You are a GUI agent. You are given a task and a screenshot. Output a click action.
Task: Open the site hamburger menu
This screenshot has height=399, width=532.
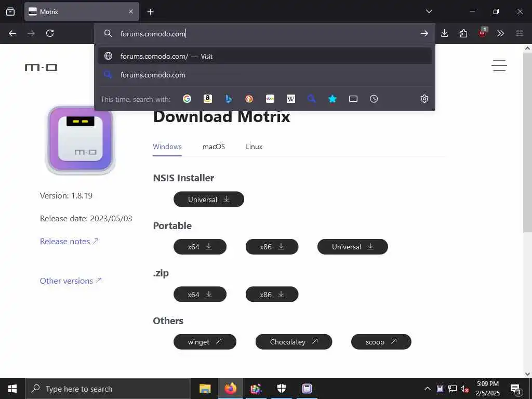click(x=499, y=65)
